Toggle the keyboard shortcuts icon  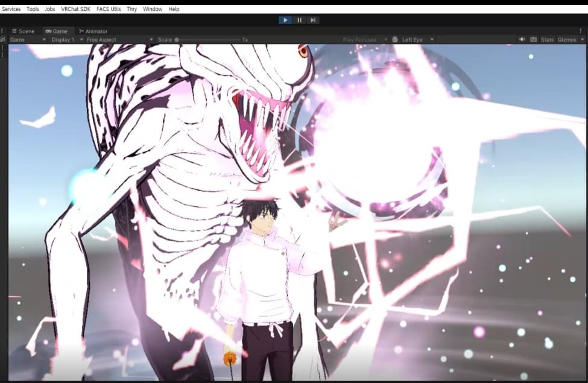coord(534,39)
